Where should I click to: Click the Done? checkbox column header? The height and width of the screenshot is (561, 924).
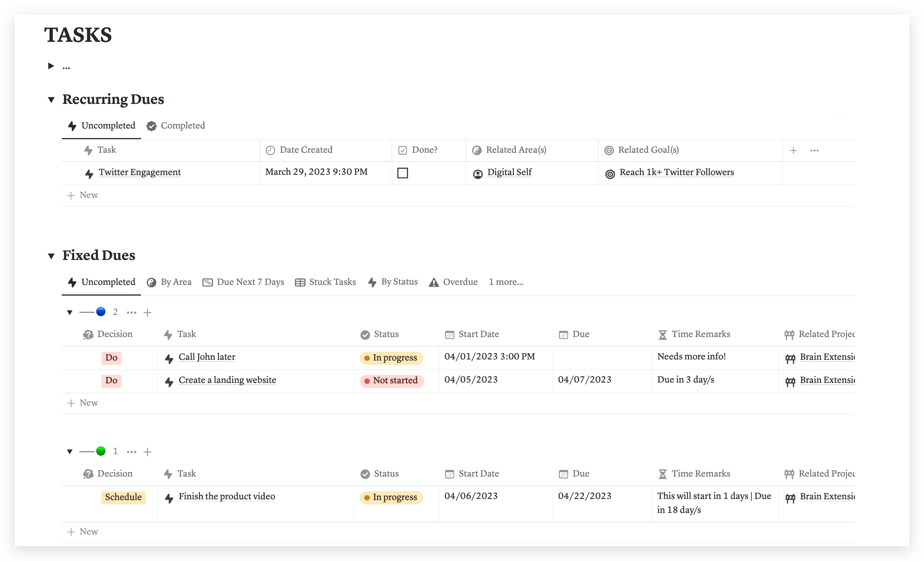pyautogui.click(x=424, y=150)
